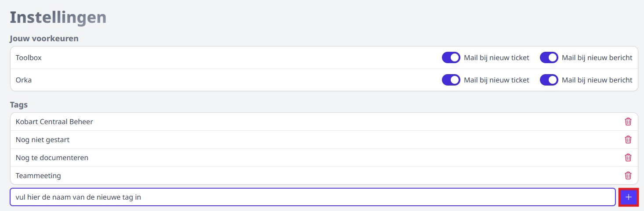Image resolution: width=644 pixels, height=211 pixels.
Task: Click the Jouw voorkeuren section heading
Action: (44, 38)
